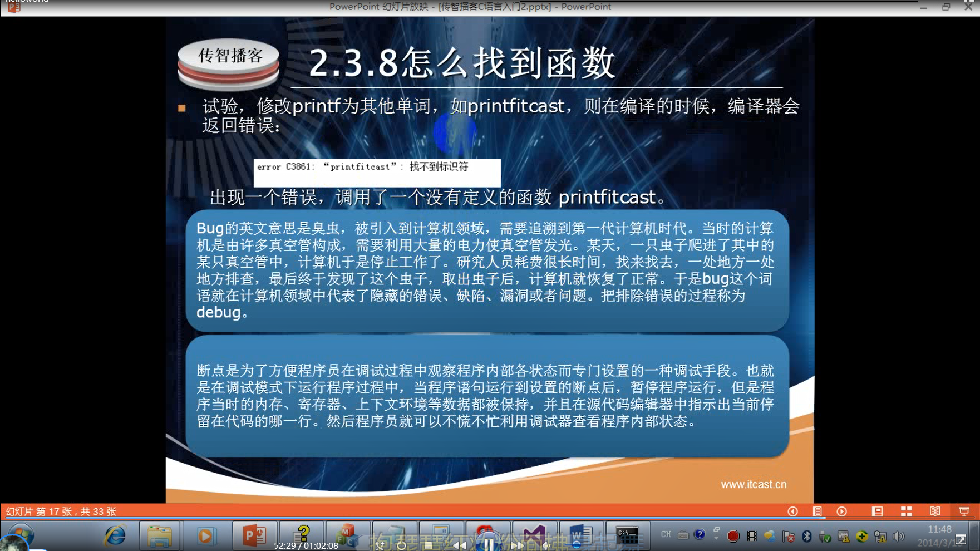980x551 pixels.
Task: Open Windows Explorer folder on taskbar
Action: 160,535
